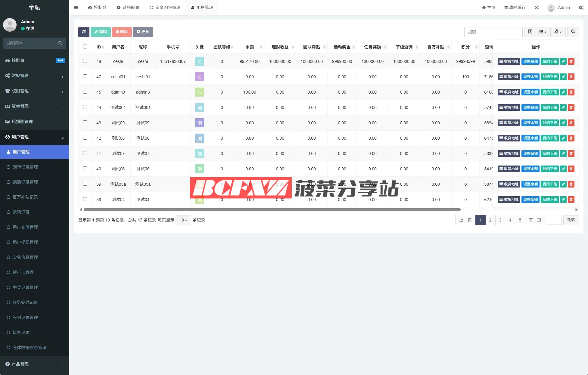This screenshot has width=588, height=375.
Task: Click the 搜索 input field above table
Action: click(x=493, y=32)
